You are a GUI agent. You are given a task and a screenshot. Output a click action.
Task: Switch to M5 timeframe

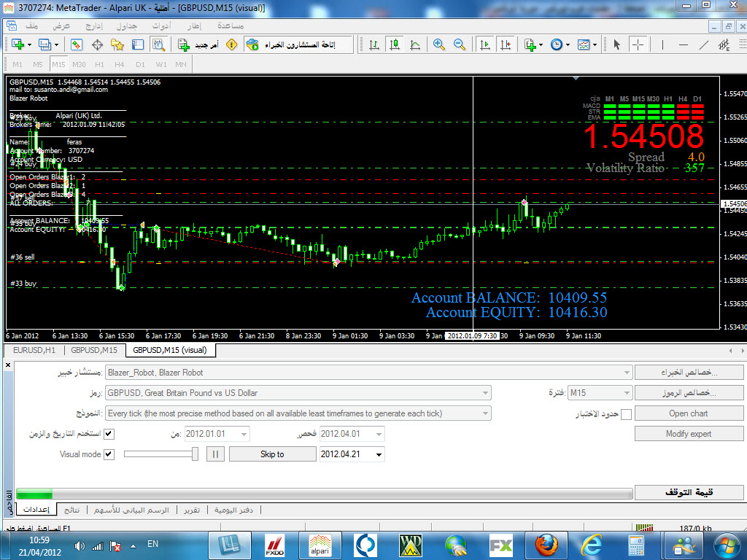coord(38,64)
